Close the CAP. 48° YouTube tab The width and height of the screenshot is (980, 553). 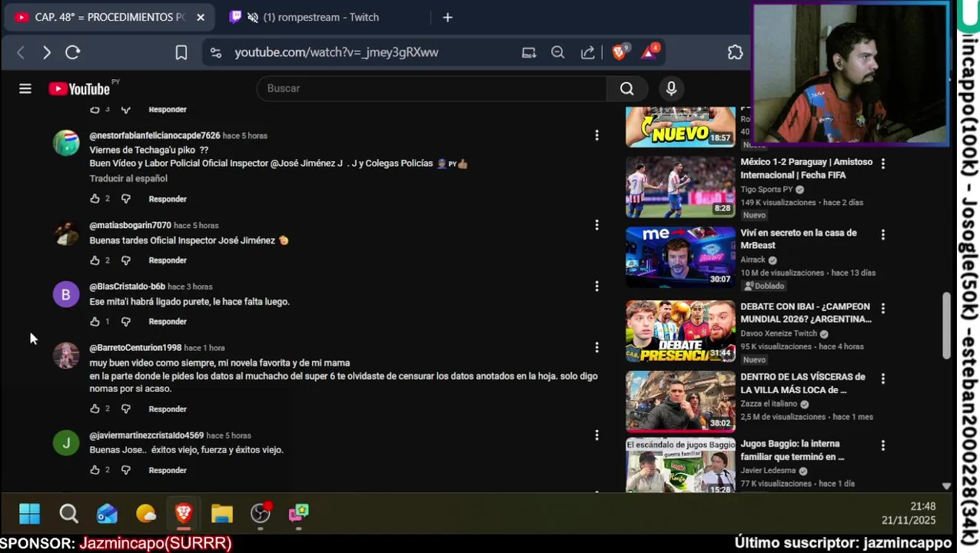click(x=201, y=17)
